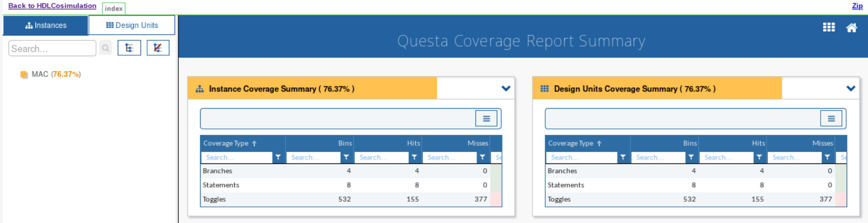Select Branches row in Instance table

pos(351,171)
